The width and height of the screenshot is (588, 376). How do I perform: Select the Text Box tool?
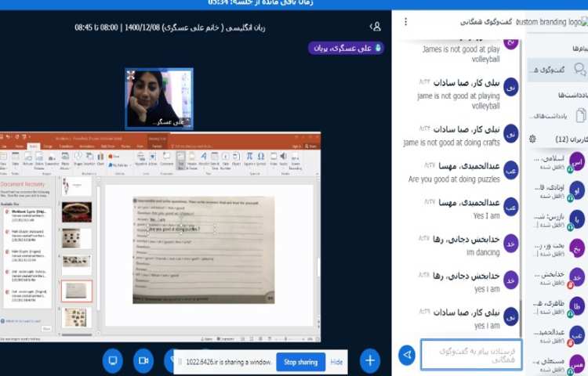click(181, 161)
